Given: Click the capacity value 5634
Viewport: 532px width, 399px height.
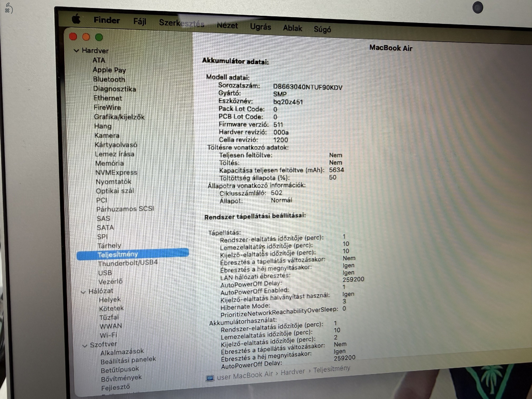Looking at the screenshot, I should [x=336, y=170].
